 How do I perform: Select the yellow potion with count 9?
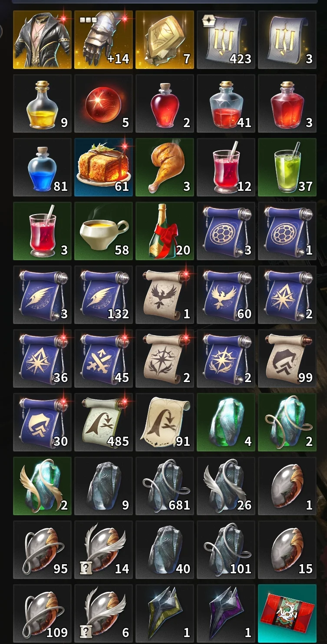pyautogui.click(x=42, y=104)
